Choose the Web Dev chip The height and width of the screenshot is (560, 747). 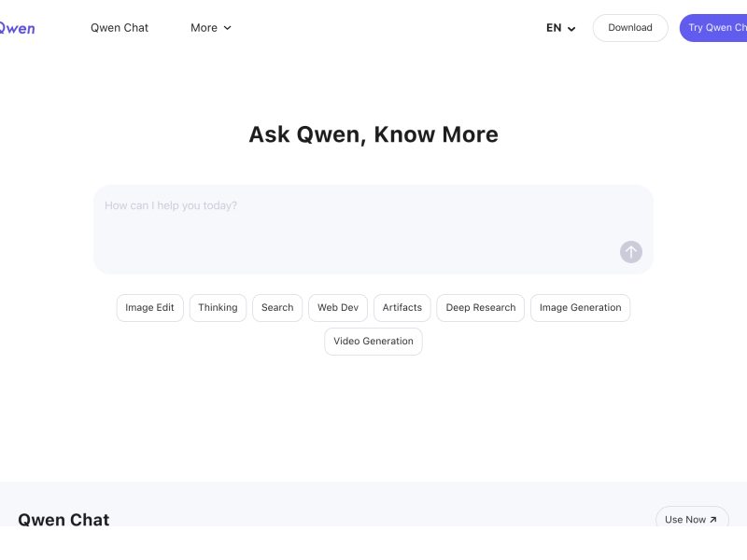(x=338, y=308)
